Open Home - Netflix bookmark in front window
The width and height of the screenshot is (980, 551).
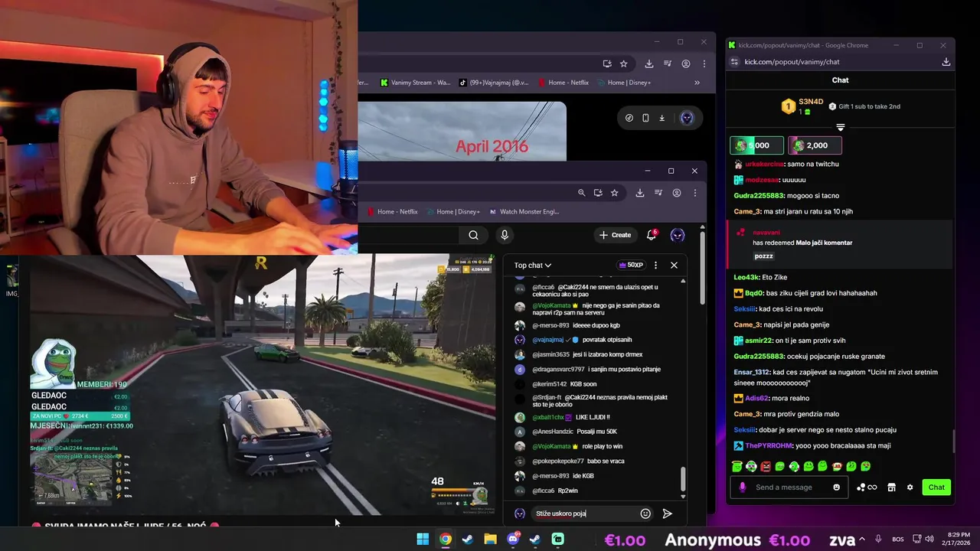[393, 211]
